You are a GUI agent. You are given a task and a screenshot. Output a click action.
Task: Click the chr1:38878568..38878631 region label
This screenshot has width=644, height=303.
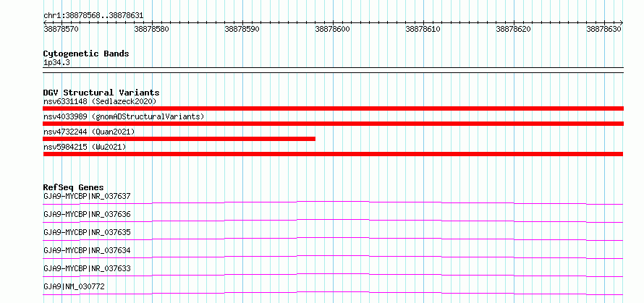point(93,15)
